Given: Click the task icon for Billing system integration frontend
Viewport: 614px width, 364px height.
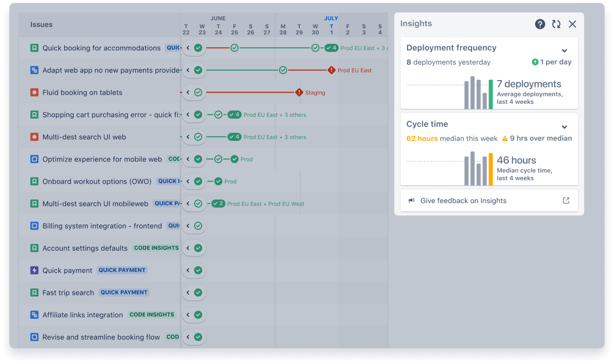Looking at the screenshot, I should (x=34, y=226).
